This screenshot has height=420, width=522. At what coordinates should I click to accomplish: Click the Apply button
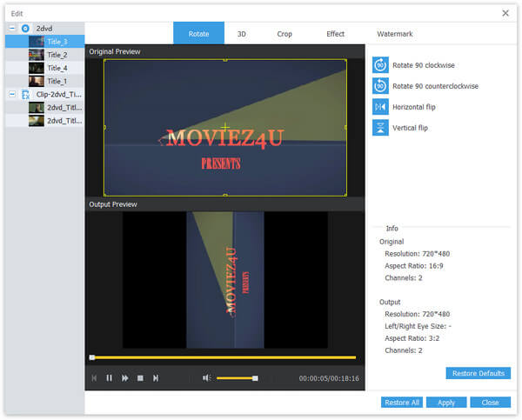[446, 403]
